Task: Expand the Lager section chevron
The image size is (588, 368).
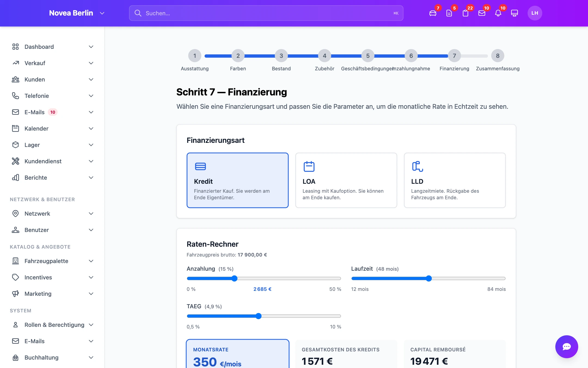Action: pyautogui.click(x=91, y=145)
